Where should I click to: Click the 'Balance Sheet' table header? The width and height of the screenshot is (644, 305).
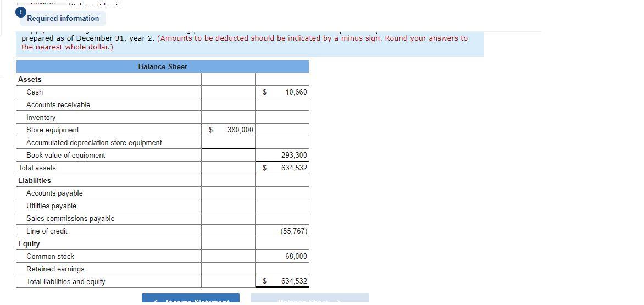coord(163,67)
